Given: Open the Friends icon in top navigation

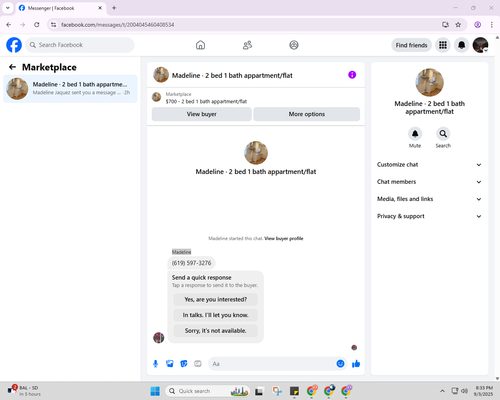Looking at the screenshot, I should tap(247, 45).
